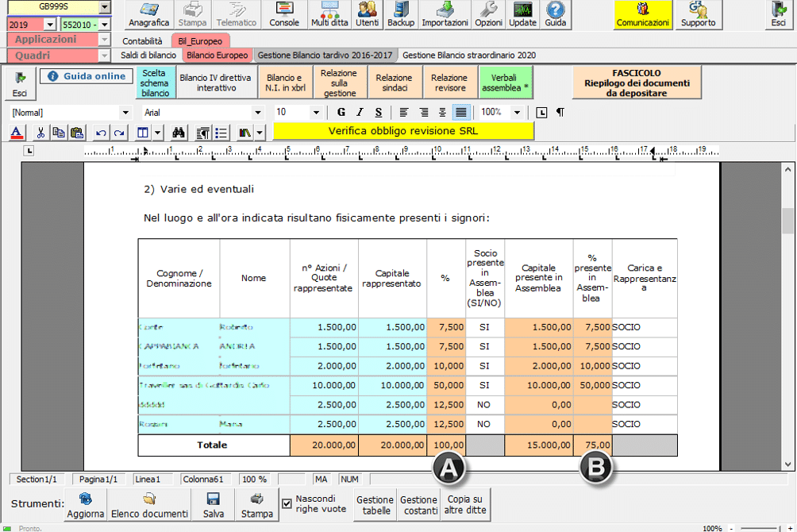Align text to the left

[404, 113]
